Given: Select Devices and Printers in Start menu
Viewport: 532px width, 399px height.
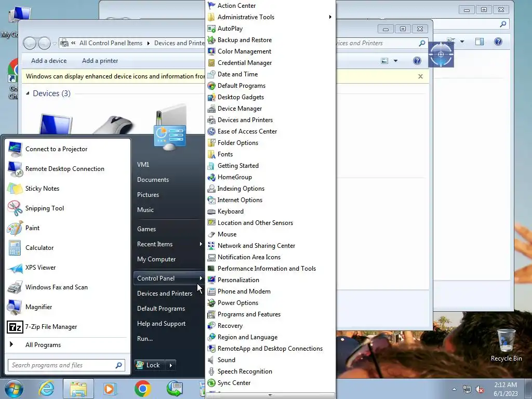Looking at the screenshot, I should [x=165, y=294].
